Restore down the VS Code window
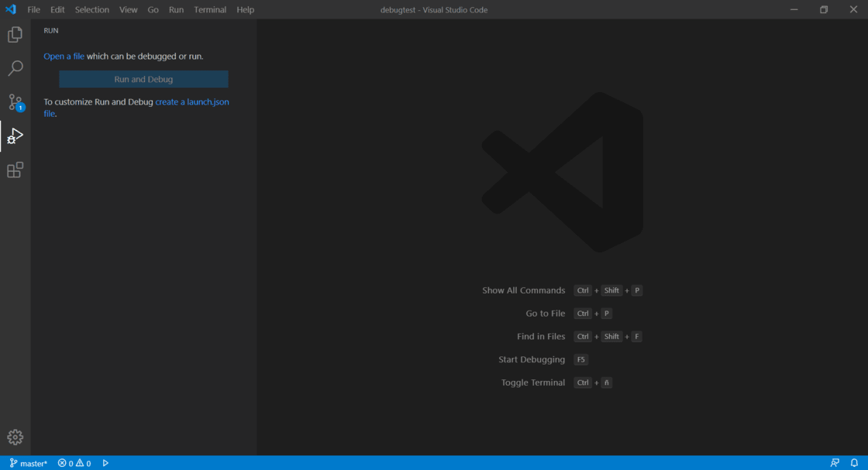The width and height of the screenshot is (868, 470). click(824, 9)
